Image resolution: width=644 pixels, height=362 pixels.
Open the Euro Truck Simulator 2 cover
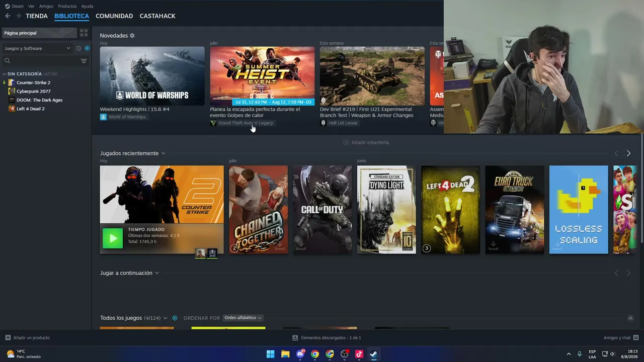(x=514, y=210)
